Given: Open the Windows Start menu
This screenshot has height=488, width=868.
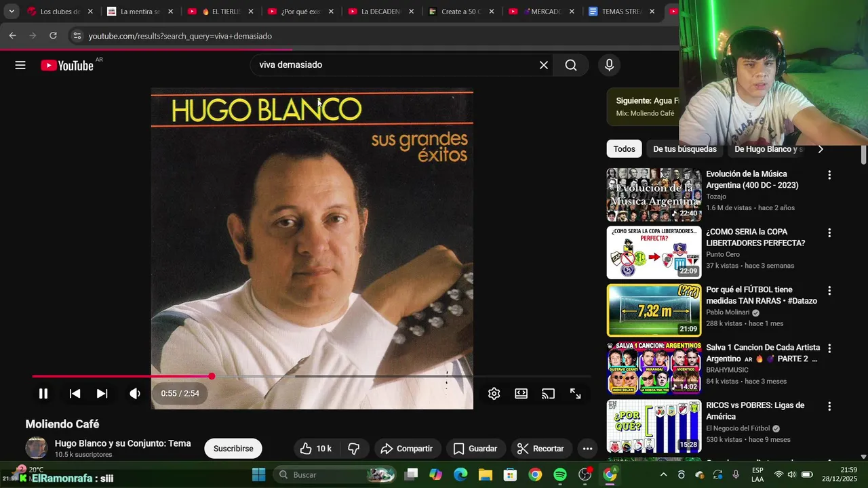Looking at the screenshot, I should point(259,474).
